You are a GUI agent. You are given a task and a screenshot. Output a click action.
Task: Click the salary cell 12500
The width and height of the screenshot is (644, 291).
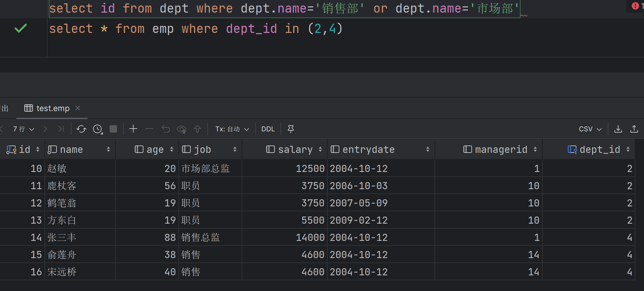285,168
